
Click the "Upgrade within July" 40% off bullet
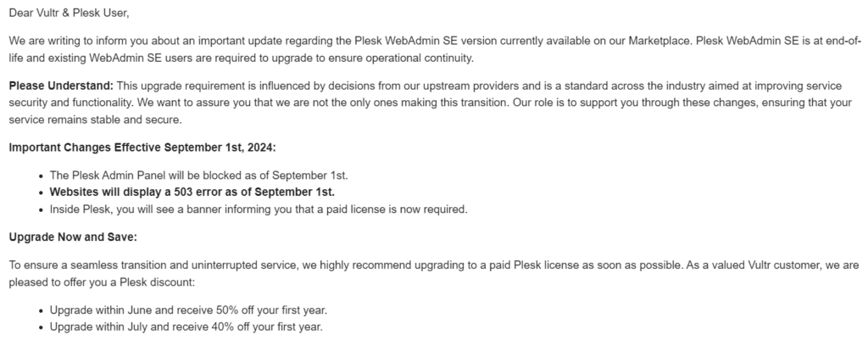coord(186,326)
